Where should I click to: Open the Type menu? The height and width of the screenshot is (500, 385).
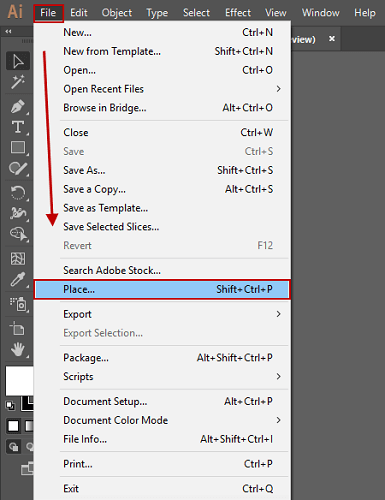tap(157, 13)
